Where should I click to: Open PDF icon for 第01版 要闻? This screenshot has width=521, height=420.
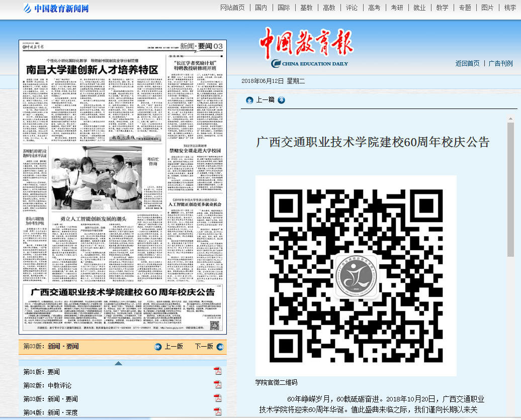(x=218, y=371)
